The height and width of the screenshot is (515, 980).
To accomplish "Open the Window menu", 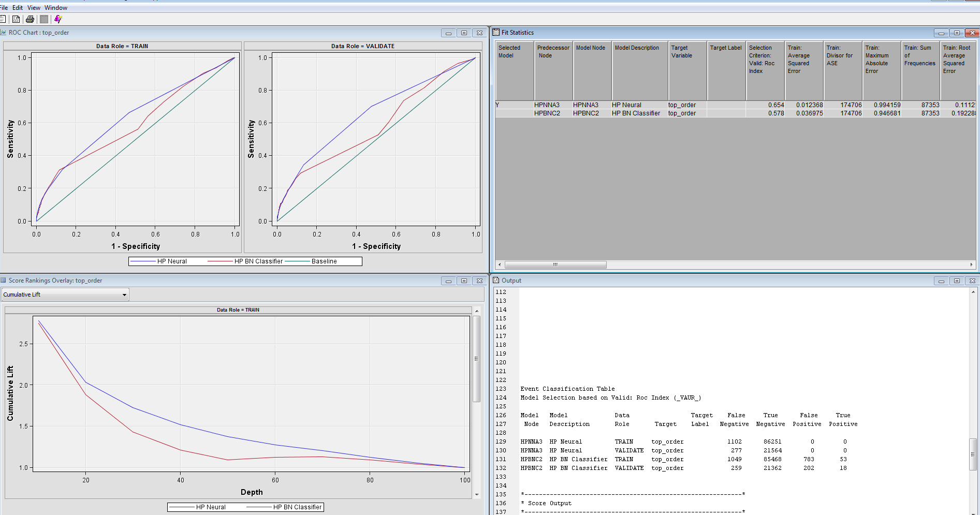I will point(56,8).
